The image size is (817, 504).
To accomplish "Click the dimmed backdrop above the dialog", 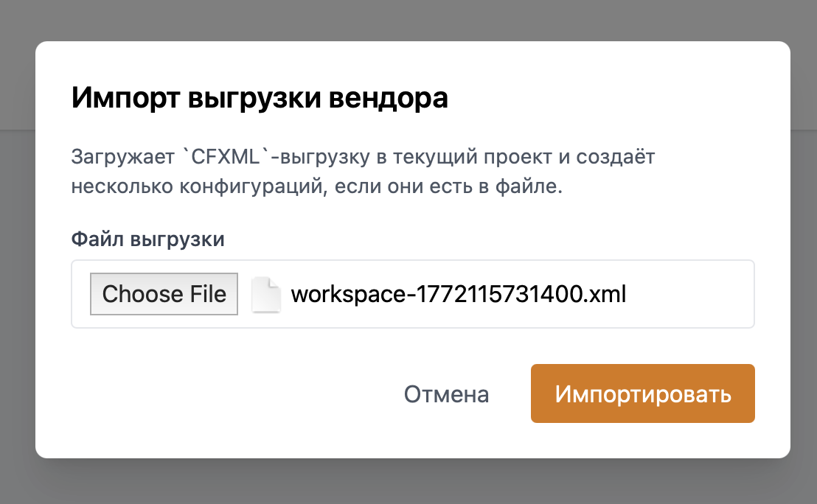I will pyautogui.click(x=408, y=20).
